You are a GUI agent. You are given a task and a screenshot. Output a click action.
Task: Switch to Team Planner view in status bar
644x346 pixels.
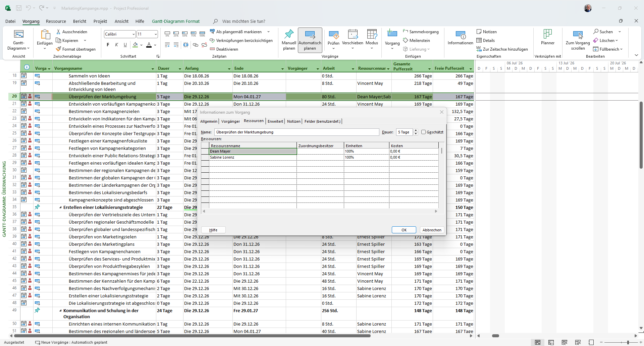(565, 342)
